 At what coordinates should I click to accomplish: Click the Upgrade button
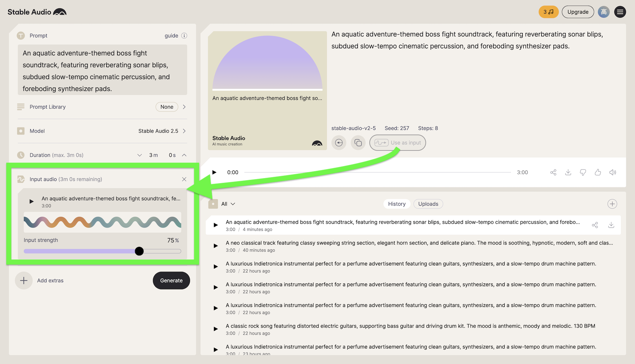[x=578, y=12]
